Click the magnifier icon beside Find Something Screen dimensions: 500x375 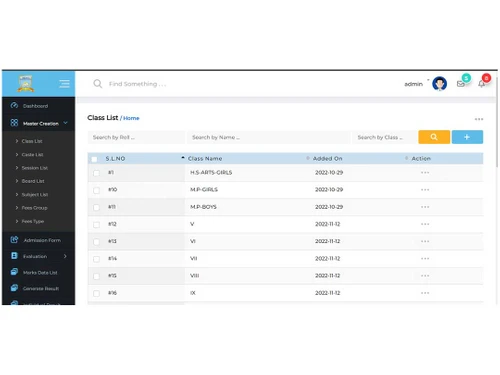(x=97, y=84)
